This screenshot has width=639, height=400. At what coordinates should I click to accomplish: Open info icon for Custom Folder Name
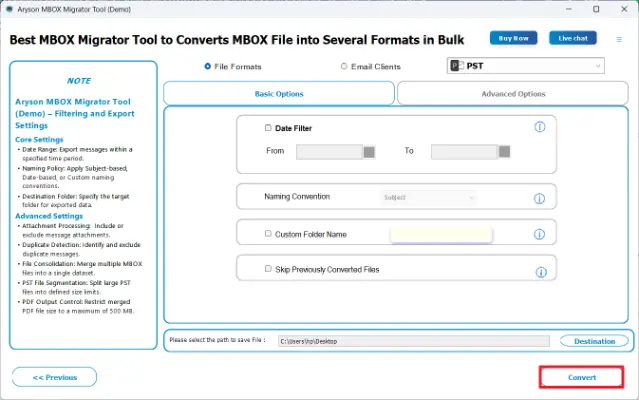539,234
